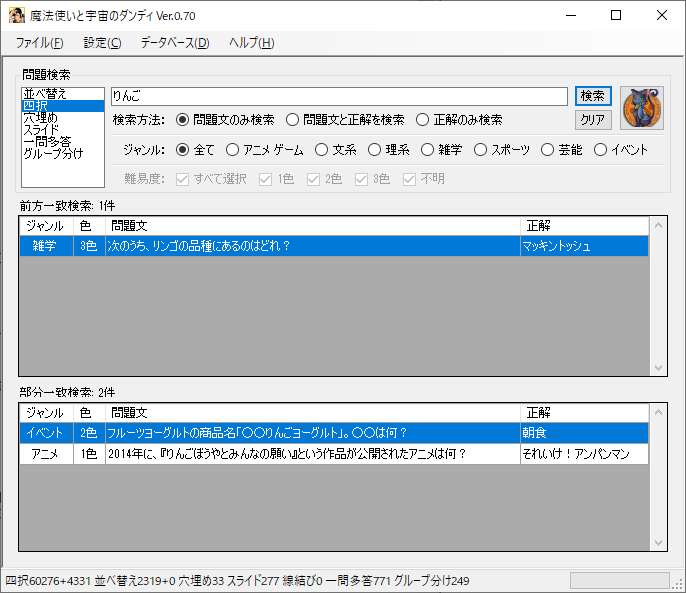Viewport: 686px width, 593px height.
Task: Click the app icon in the title bar
Action: (x=17, y=15)
